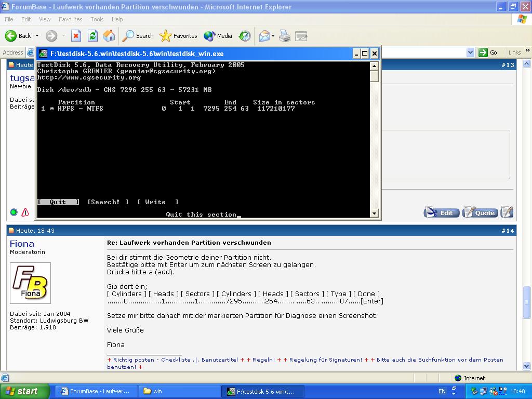532x399 pixels.
Task: Click the tugsa username link
Action: coord(22,78)
